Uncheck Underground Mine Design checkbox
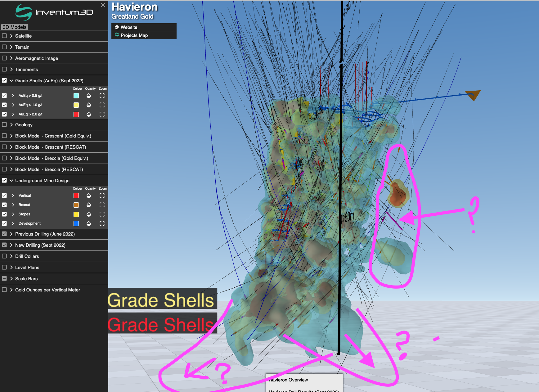 point(4,180)
